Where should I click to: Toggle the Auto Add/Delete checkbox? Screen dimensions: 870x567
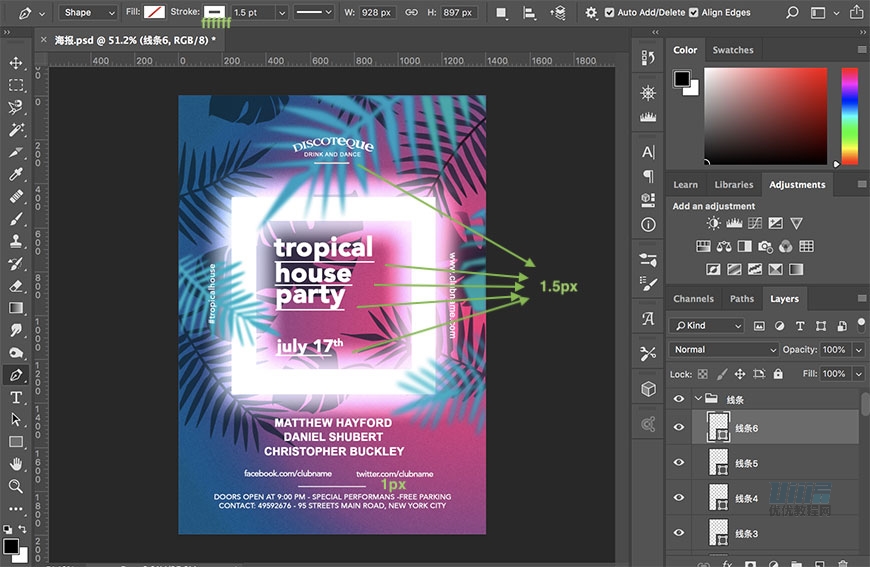[608, 13]
